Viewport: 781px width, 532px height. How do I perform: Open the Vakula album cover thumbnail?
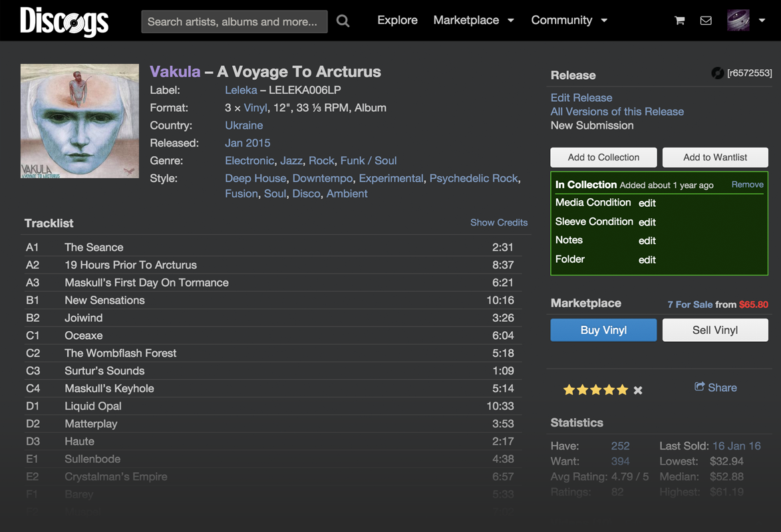(80, 121)
